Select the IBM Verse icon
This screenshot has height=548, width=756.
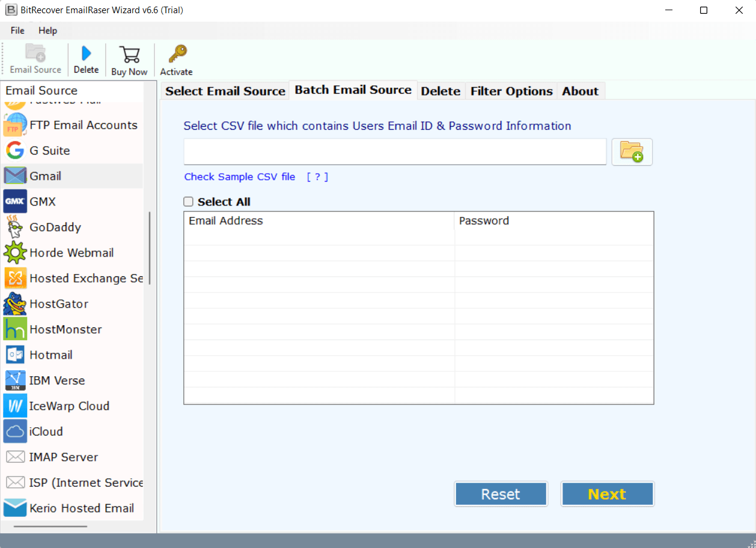click(15, 380)
